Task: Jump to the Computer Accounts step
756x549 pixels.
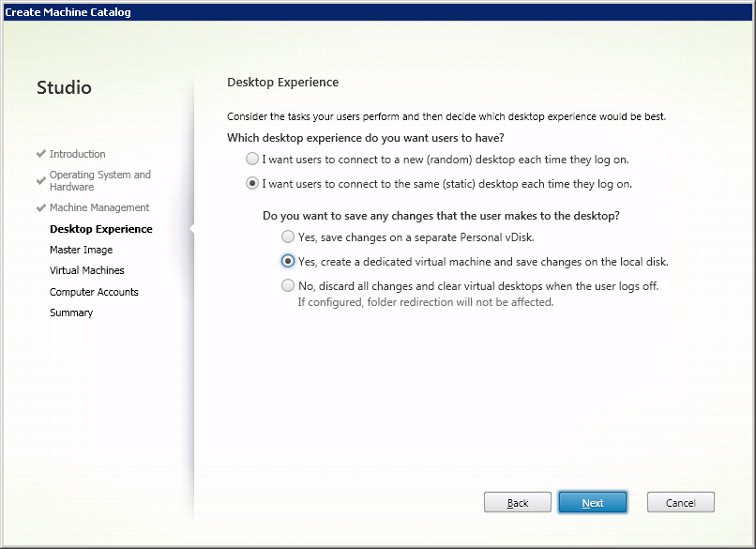Action: pos(94,292)
